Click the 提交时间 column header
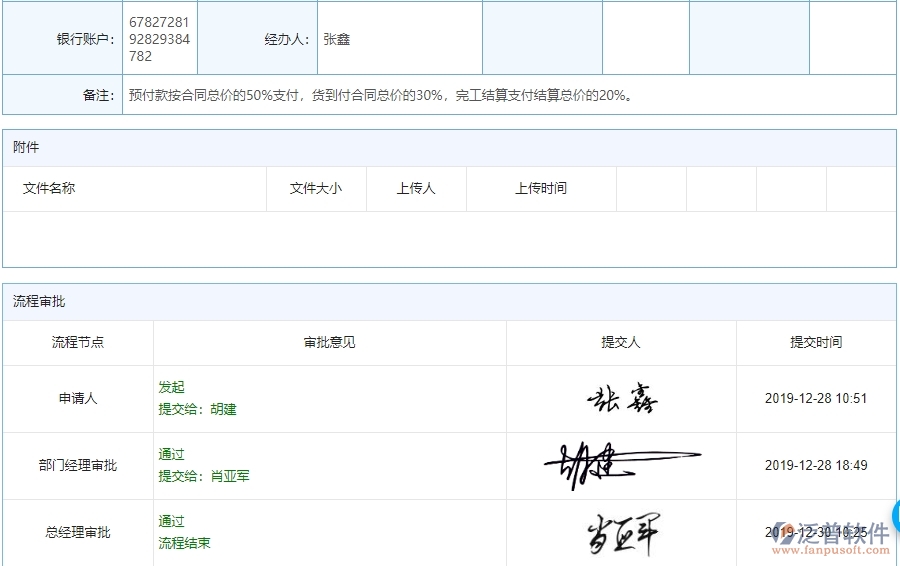Viewport: 900px width, 566px height. point(816,342)
